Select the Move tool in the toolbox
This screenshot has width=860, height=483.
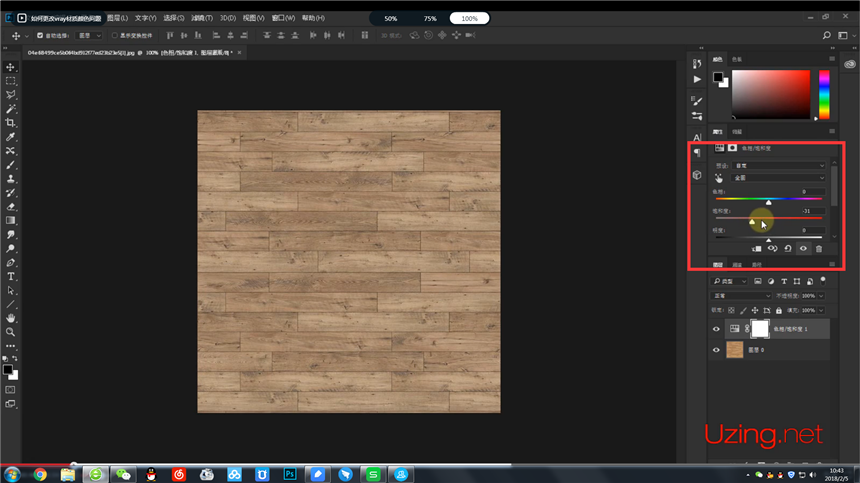[x=11, y=66]
